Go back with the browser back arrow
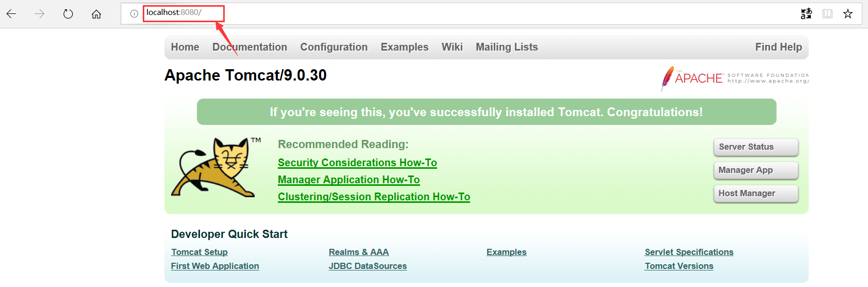 tap(11, 14)
